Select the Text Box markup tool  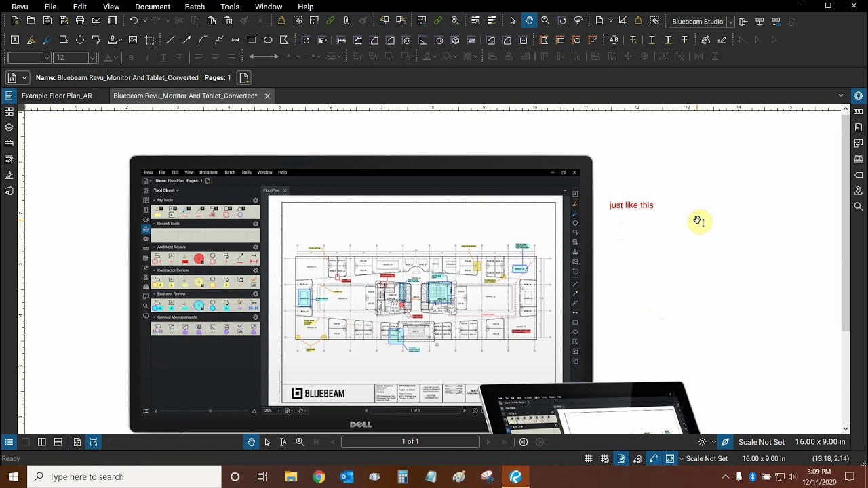(15, 40)
